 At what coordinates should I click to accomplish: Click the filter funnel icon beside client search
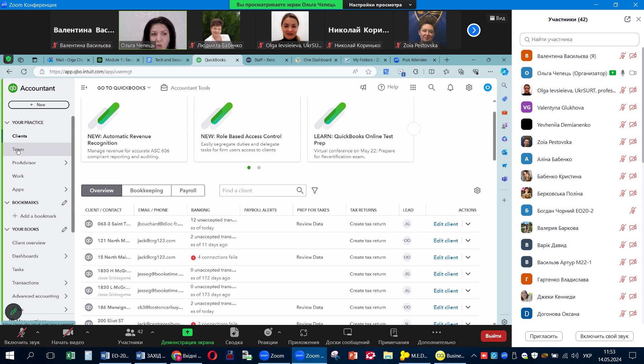(315, 191)
